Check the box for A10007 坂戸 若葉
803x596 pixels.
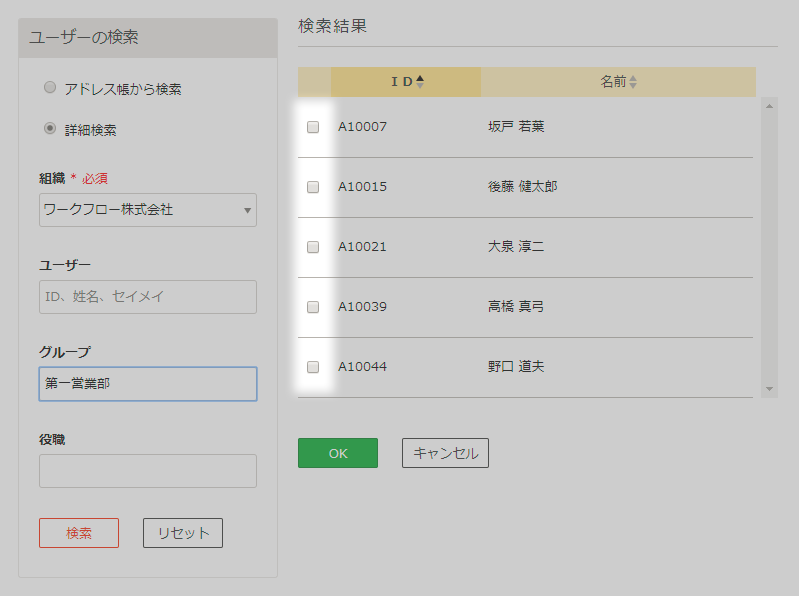click(313, 127)
